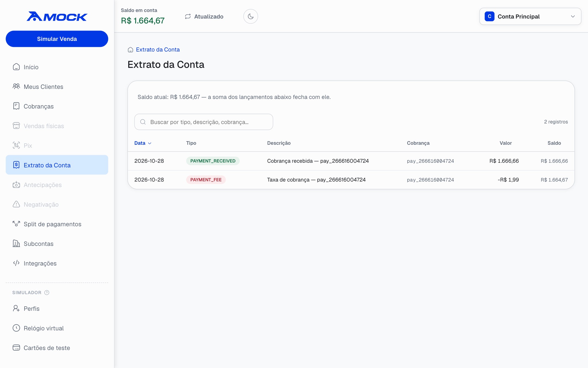This screenshot has height=368, width=588.
Task: Toggle dark mode with the moon icon
Action: click(250, 16)
